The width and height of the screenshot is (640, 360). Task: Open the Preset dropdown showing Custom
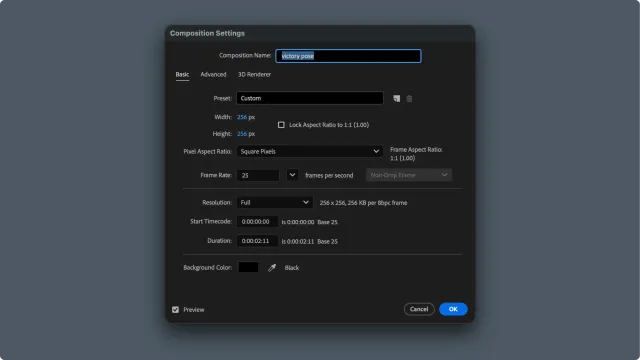[x=310, y=98]
